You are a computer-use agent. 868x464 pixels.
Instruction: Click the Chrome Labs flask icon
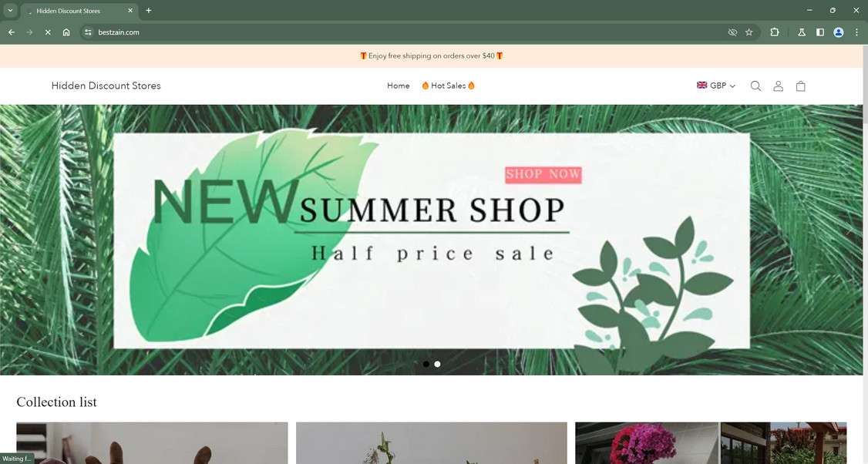click(x=801, y=32)
